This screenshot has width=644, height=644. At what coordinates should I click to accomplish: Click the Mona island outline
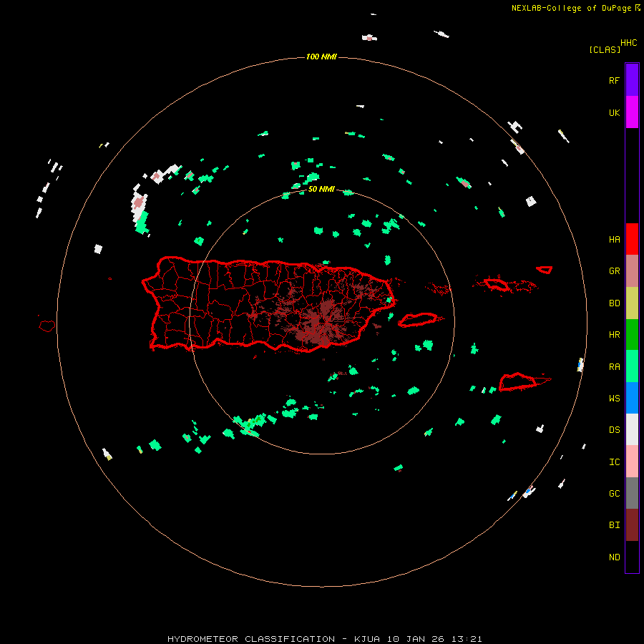pos(47,326)
